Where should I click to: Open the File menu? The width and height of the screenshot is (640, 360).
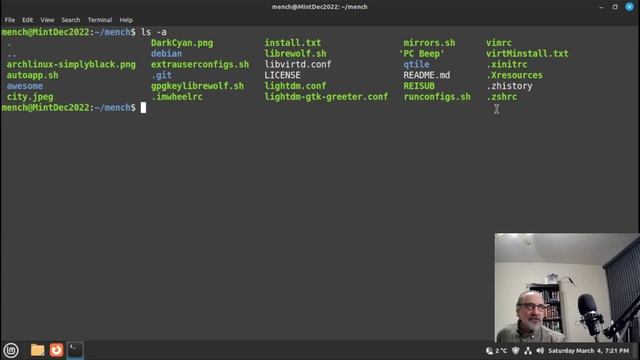pyautogui.click(x=10, y=20)
